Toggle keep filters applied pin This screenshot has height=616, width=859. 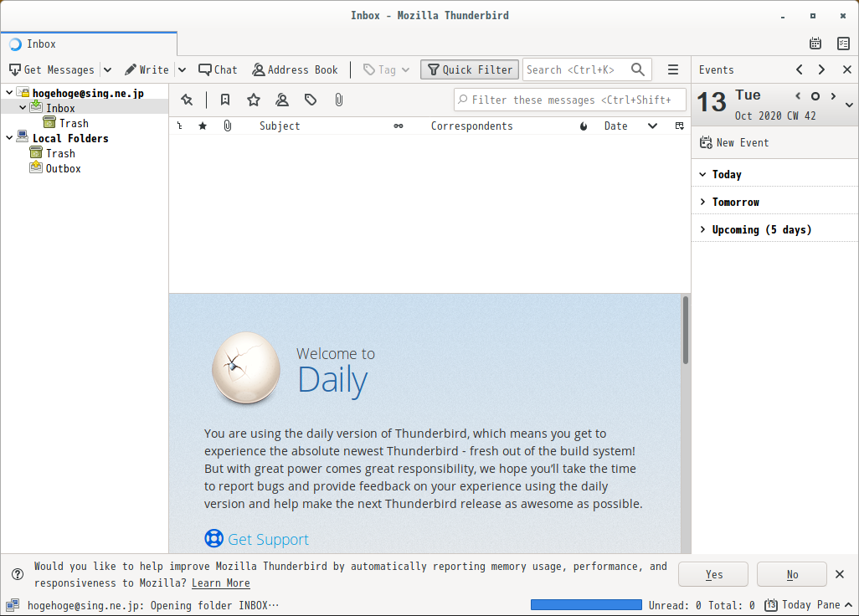pyautogui.click(x=187, y=100)
